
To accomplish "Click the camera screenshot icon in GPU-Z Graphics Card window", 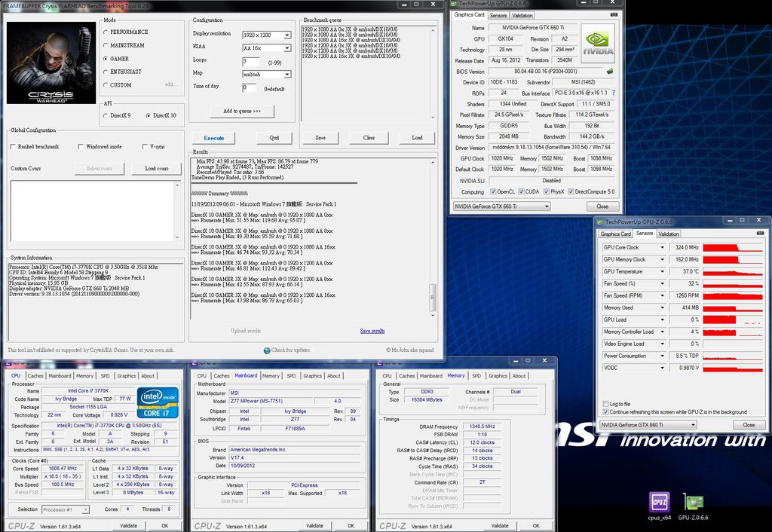I will [x=614, y=15].
